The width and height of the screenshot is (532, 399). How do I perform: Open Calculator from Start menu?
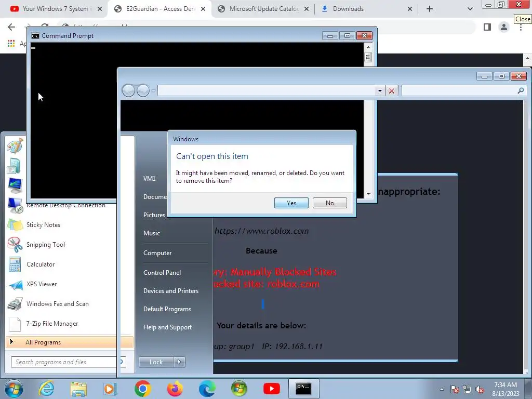(x=41, y=264)
